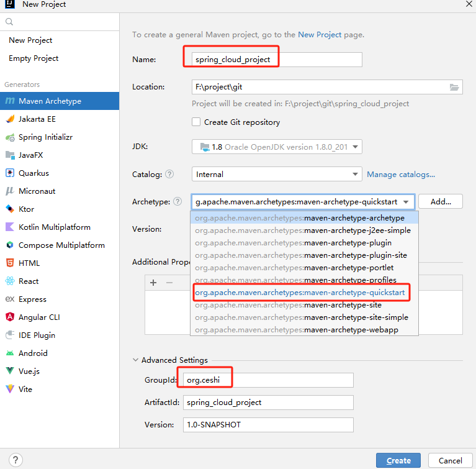Click the Vue.js generator icon
Viewport: 476px width, 469px height.
click(10, 371)
